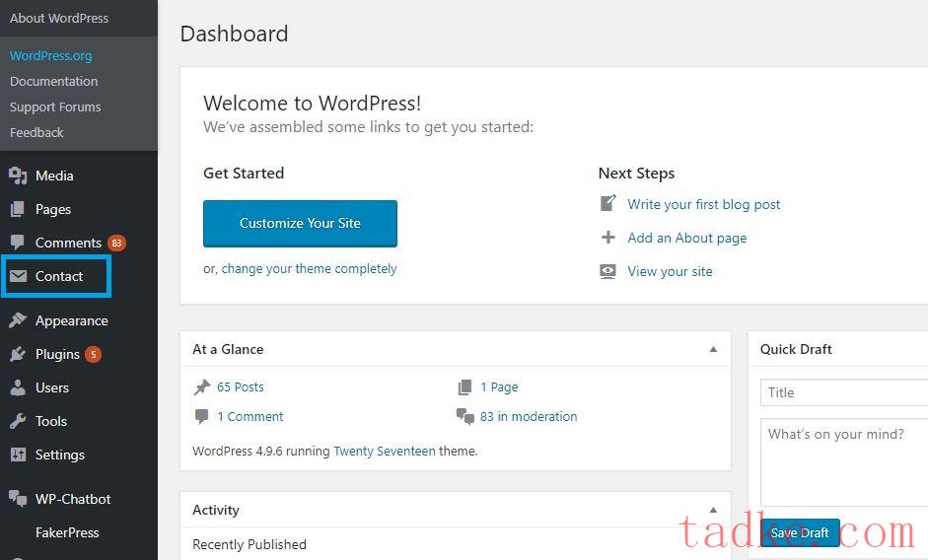Click the Comments speech bubble icon

pos(18,243)
